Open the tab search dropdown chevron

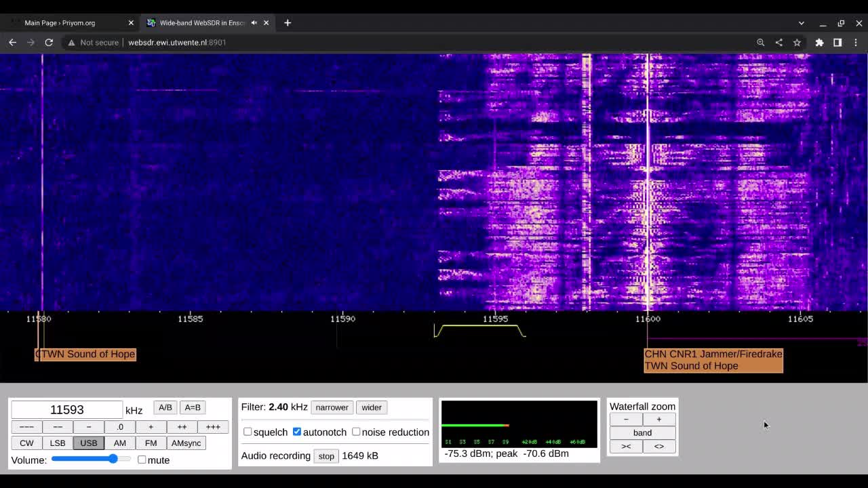802,23
